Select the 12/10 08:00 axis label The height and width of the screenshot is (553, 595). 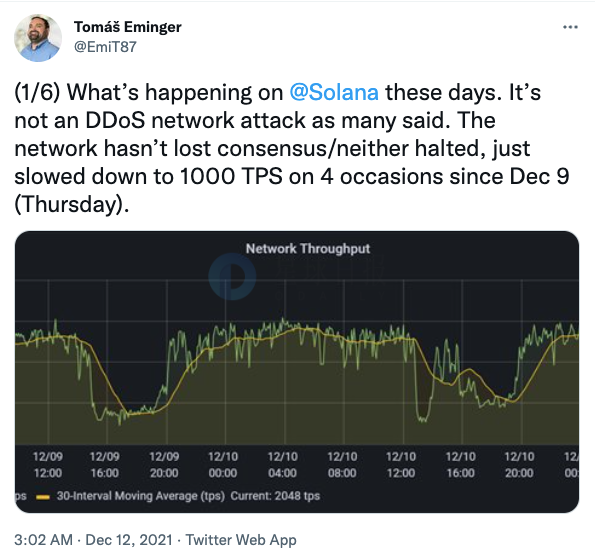tap(342, 465)
